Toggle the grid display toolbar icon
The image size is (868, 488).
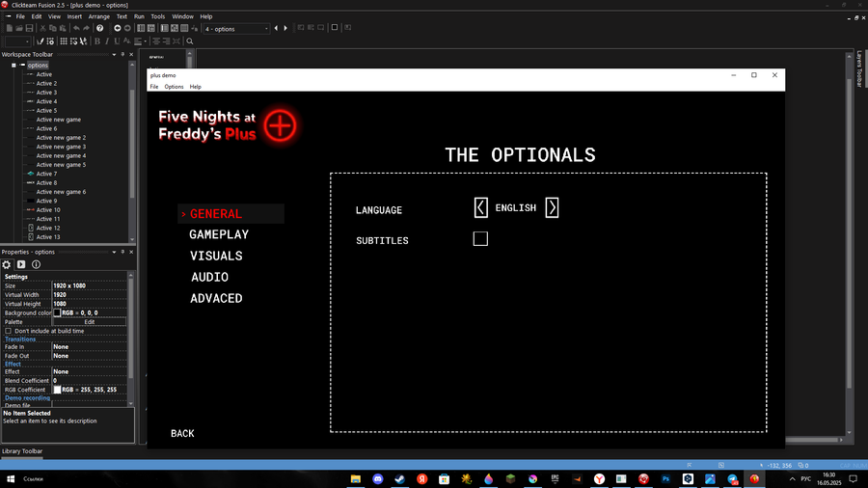pyautogui.click(x=64, y=41)
